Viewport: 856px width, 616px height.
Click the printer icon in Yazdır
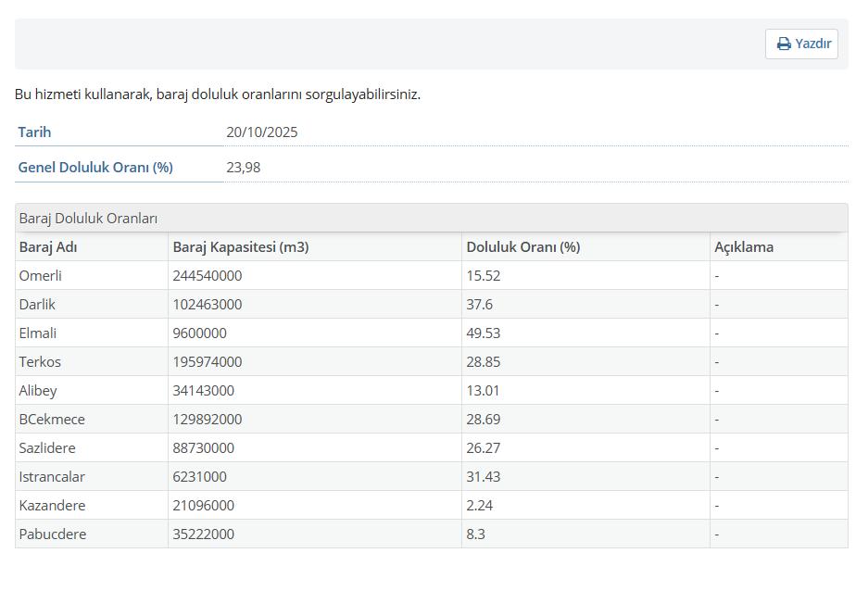tap(784, 44)
